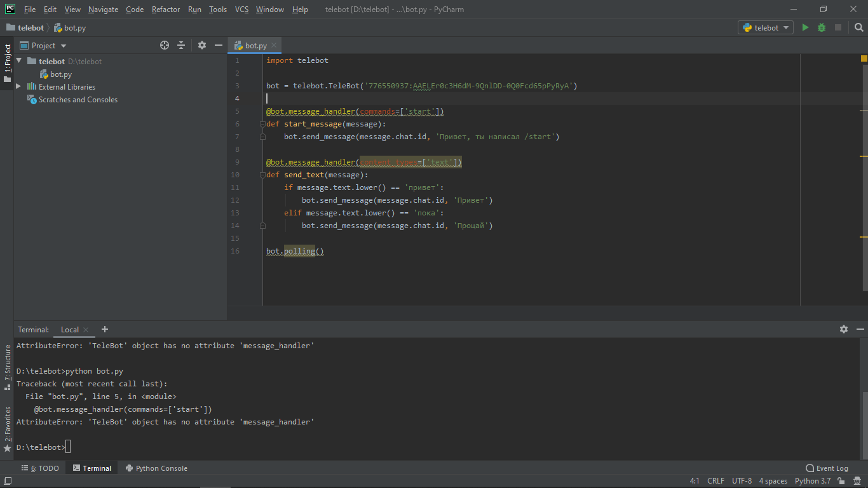
Task: Open the Window menu
Action: 270,10
